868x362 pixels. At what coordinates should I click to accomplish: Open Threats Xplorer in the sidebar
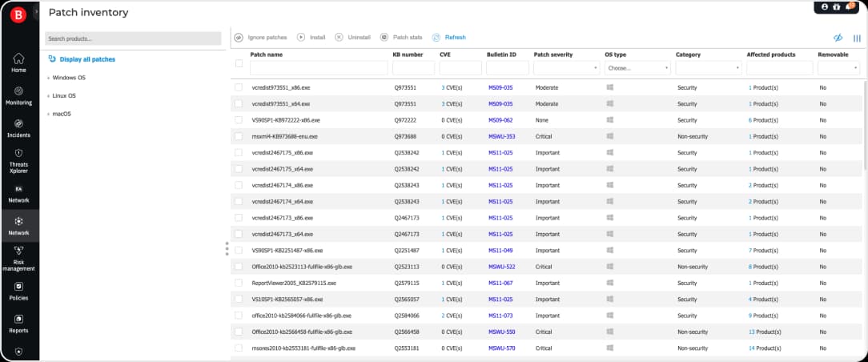pyautogui.click(x=19, y=160)
